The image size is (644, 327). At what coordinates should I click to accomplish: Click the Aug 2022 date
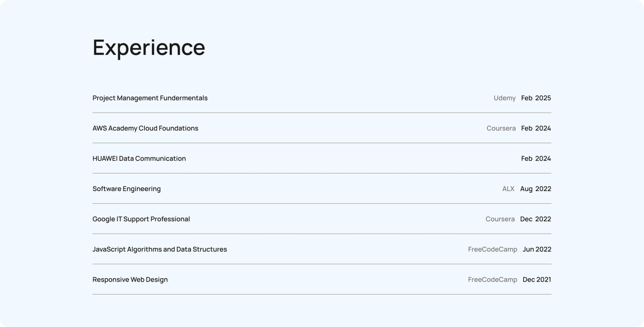click(x=536, y=189)
